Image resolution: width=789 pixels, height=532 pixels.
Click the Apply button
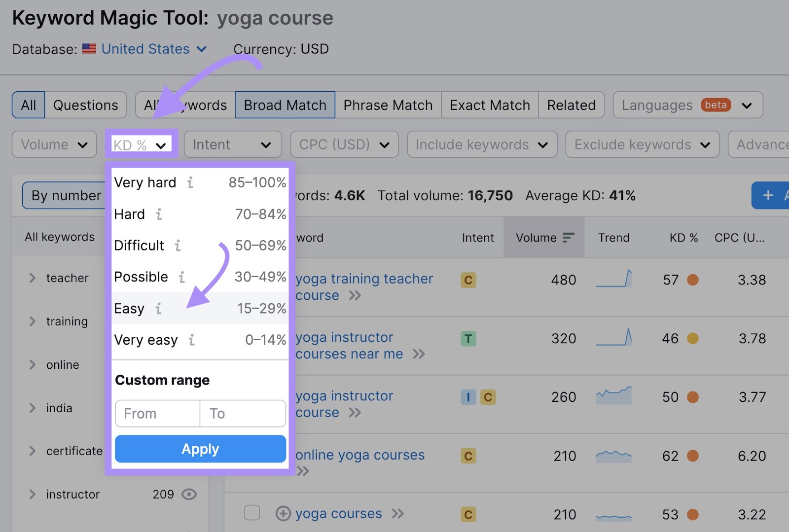point(200,449)
